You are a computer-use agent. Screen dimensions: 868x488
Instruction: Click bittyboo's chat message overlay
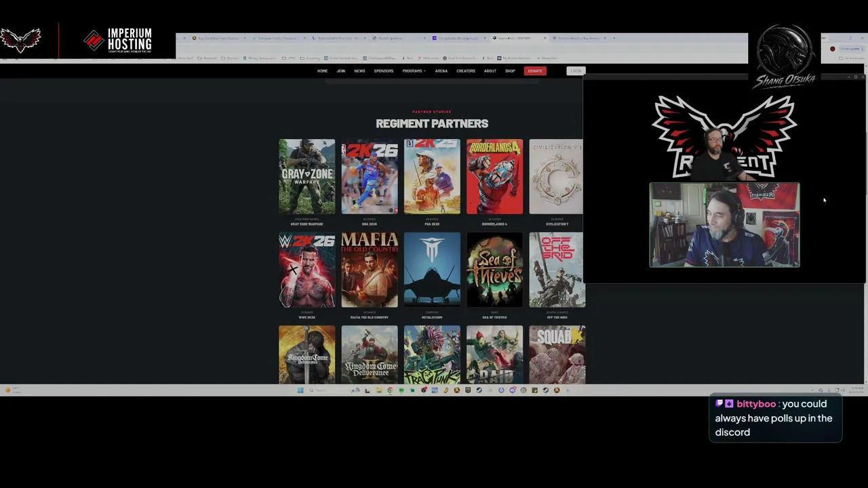(x=775, y=418)
